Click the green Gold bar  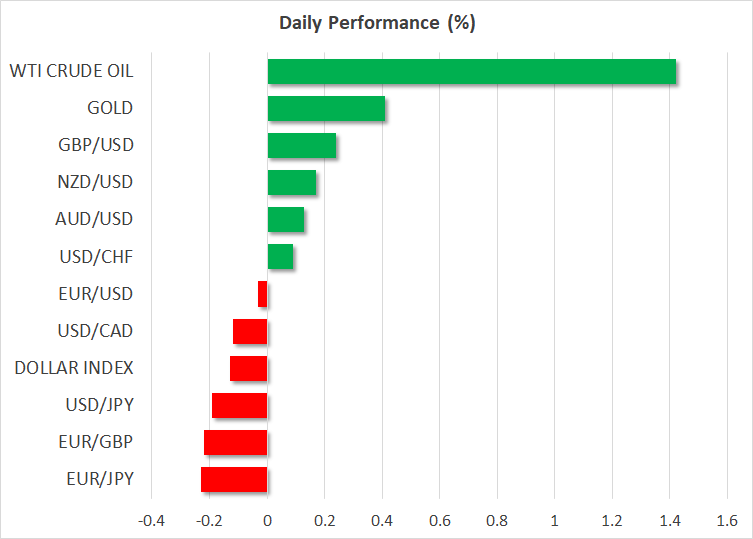(x=326, y=109)
